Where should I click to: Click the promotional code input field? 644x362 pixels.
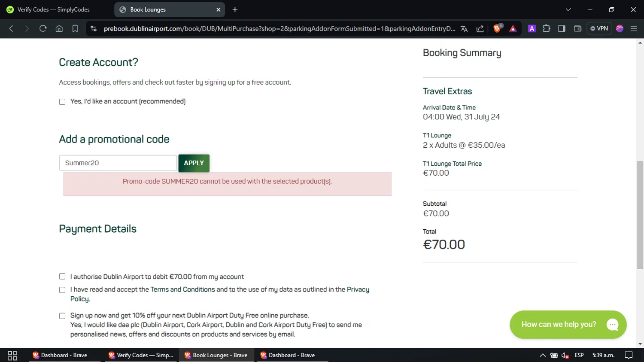(118, 163)
